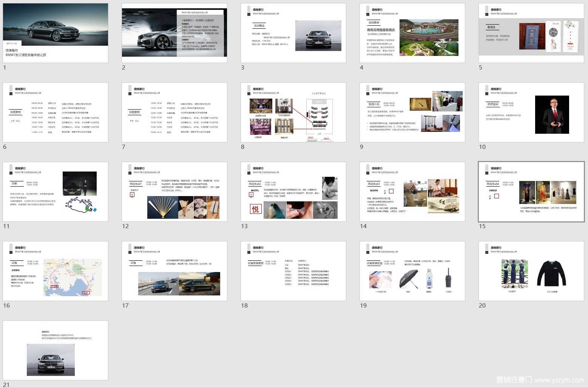The height and width of the screenshot is (388, 588).
Task: Open slide 8 thumbnail with venue floor plan
Action: point(293,113)
